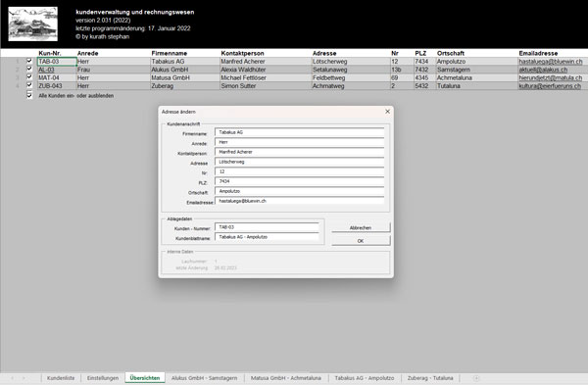Viewport: 588px width, 385px height.
Task: Select contact cell Simon Sutter
Action: click(266, 86)
